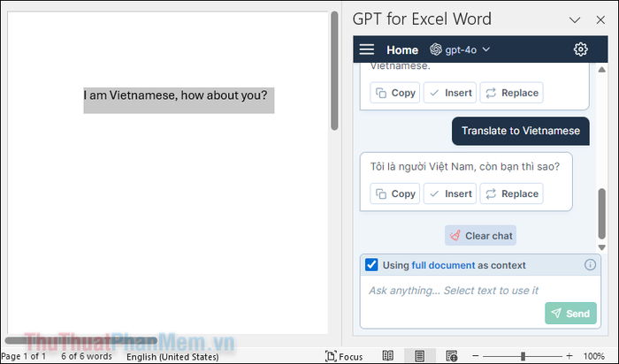Copy the upper response ending in Vietnamese
The width and height of the screenshot is (619, 364).
[x=394, y=93]
